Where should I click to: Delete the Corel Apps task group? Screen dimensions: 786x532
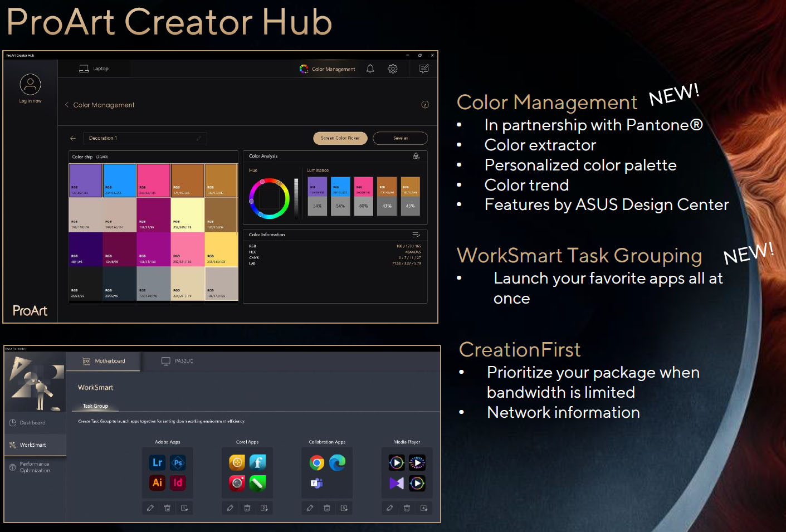247,508
